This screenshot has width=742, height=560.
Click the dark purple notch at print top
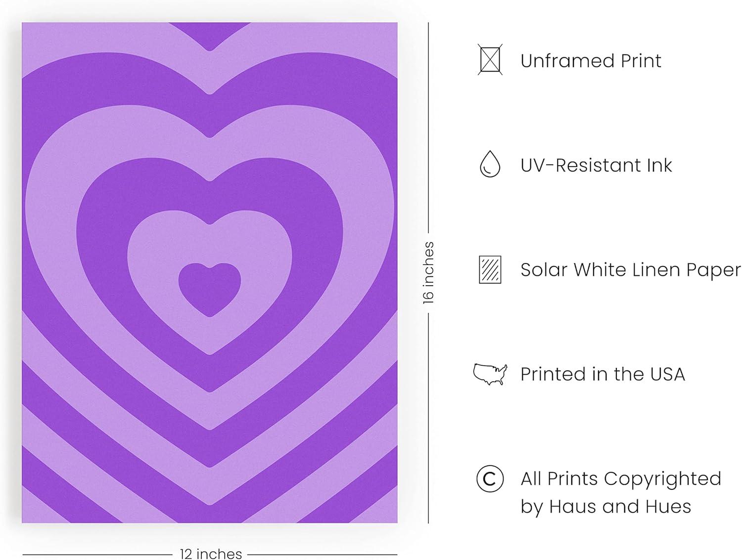pyautogui.click(x=210, y=33)
